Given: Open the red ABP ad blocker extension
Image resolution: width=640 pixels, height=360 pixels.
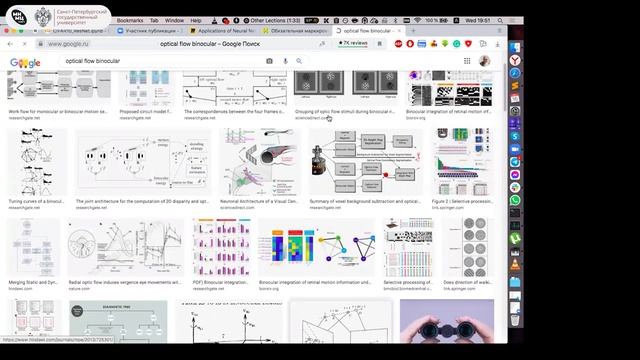Looking at the screenshot, I should (398, 44).
